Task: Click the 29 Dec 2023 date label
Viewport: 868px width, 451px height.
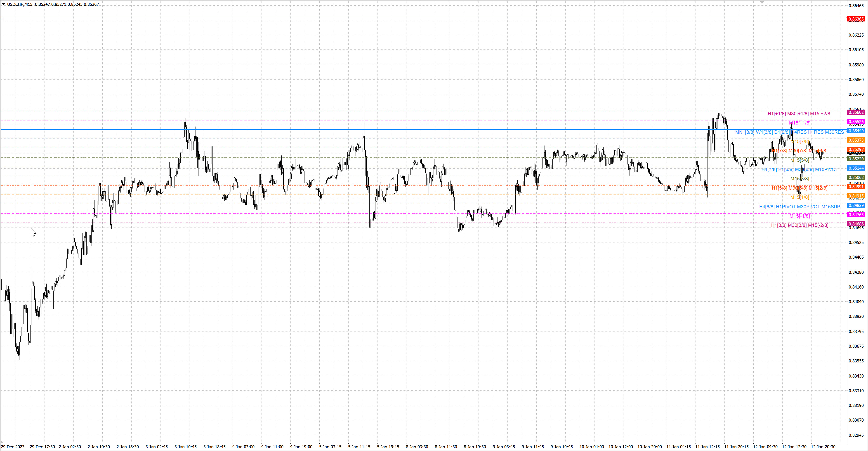Action: pyautogui.click(x=13, y=447)
